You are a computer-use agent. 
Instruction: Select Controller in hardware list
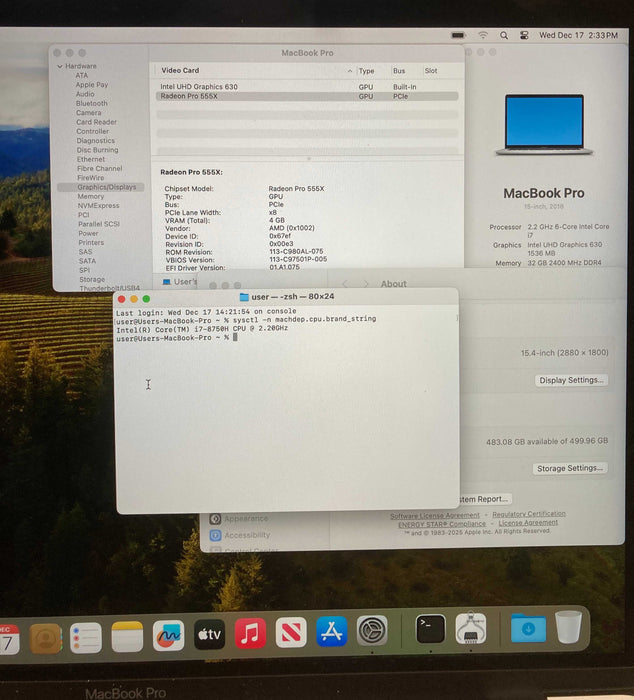(92, 132)
